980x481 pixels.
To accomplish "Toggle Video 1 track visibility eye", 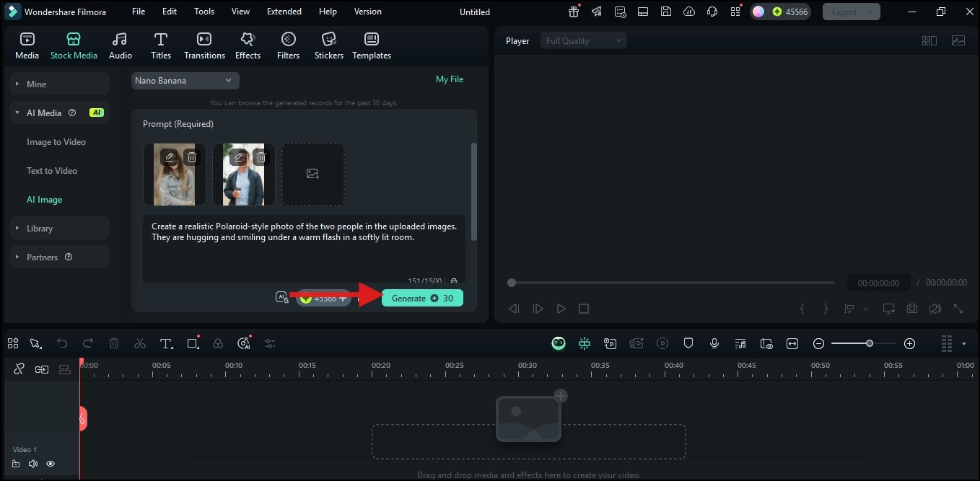I will (x=51, y=464).
